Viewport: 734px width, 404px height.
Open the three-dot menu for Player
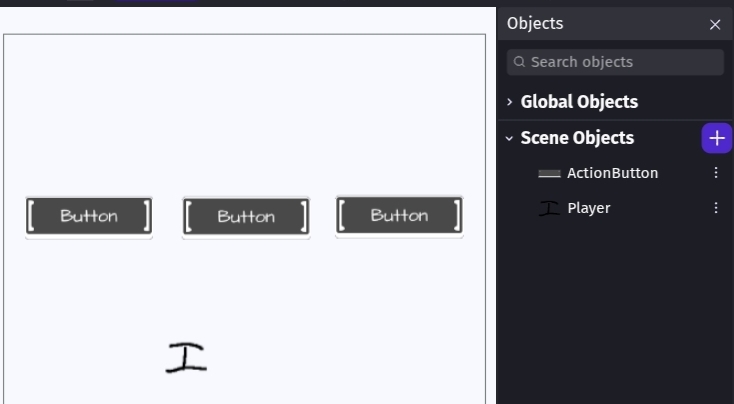tap(716, 208)
